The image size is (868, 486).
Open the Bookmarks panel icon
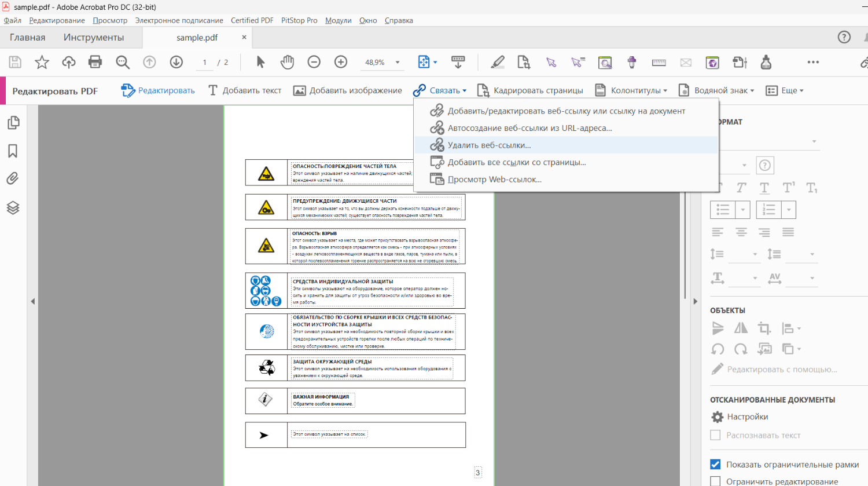click(x=13, y=151)
